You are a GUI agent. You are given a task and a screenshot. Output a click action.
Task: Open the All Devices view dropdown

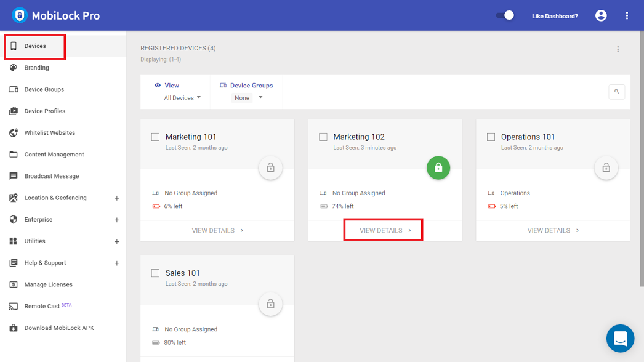182,98
